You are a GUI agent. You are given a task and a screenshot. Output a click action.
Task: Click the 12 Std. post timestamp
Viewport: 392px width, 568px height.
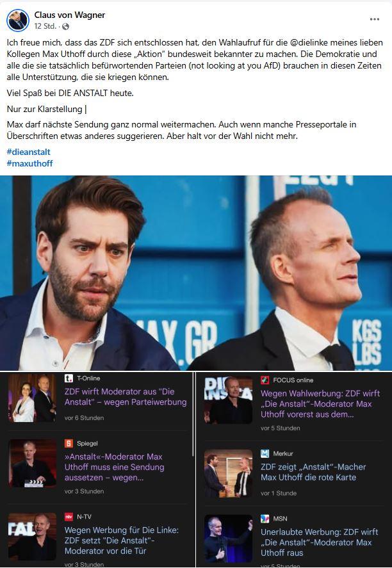click(x=45, y=26)
